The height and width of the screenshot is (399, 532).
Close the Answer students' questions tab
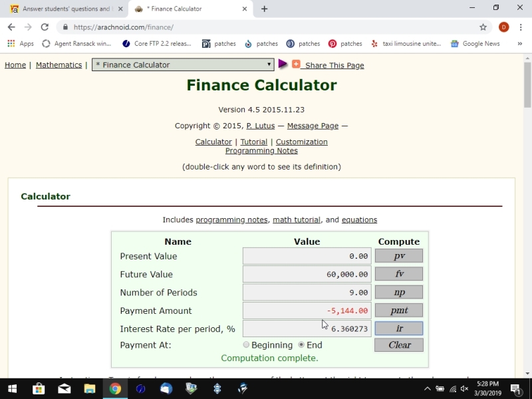(120, 9)
